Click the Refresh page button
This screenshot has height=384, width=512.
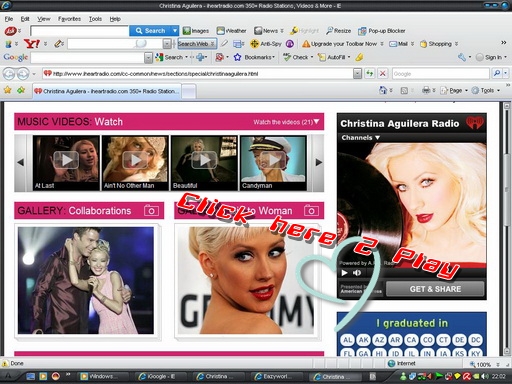[369, 73]
